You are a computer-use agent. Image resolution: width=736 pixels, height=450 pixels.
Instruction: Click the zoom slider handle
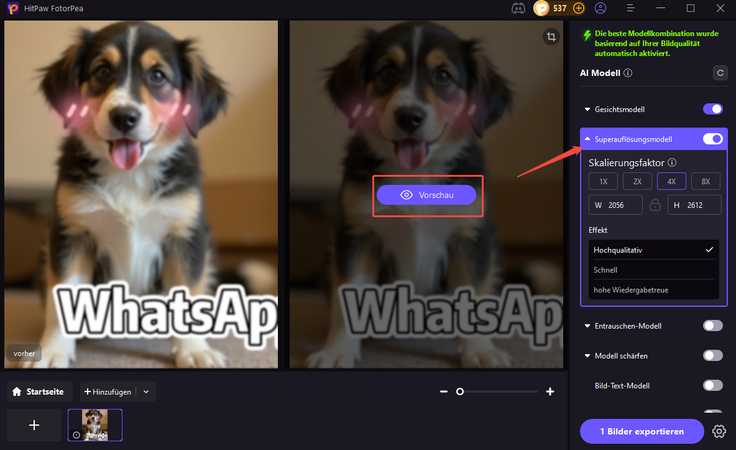tap(460, 391)
